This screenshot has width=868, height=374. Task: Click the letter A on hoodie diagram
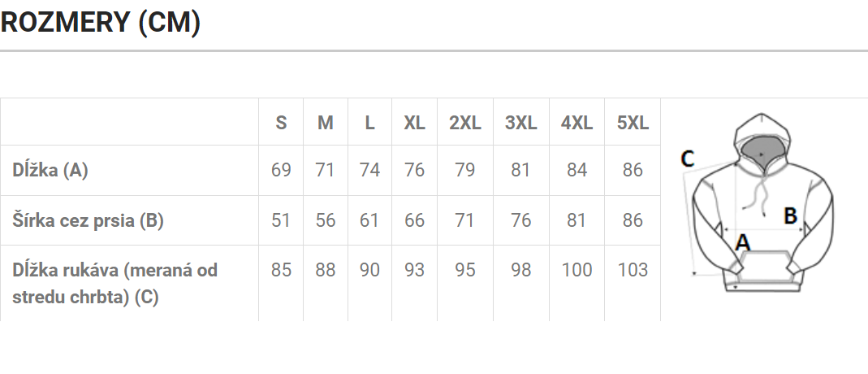[x=742, y=242]
